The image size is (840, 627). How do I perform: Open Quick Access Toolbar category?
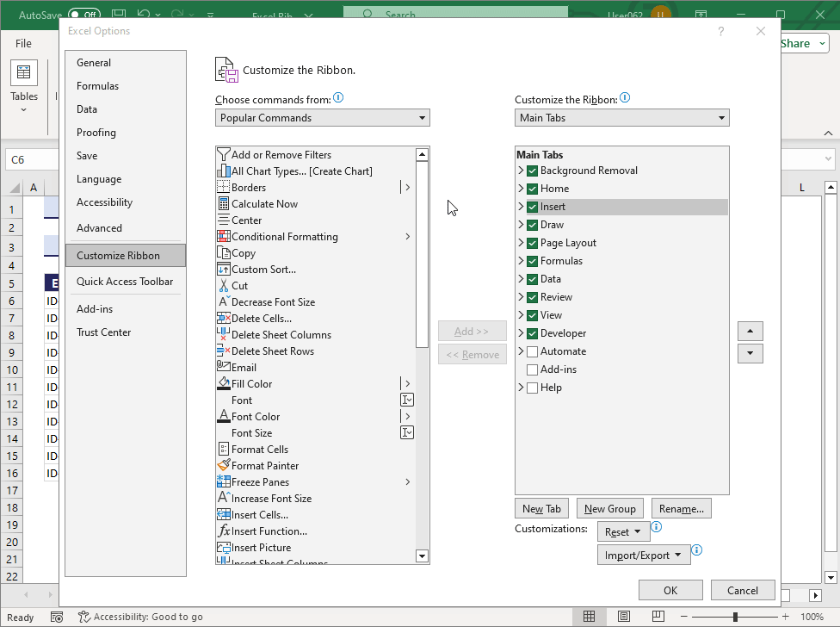click(x=125, y=282)
